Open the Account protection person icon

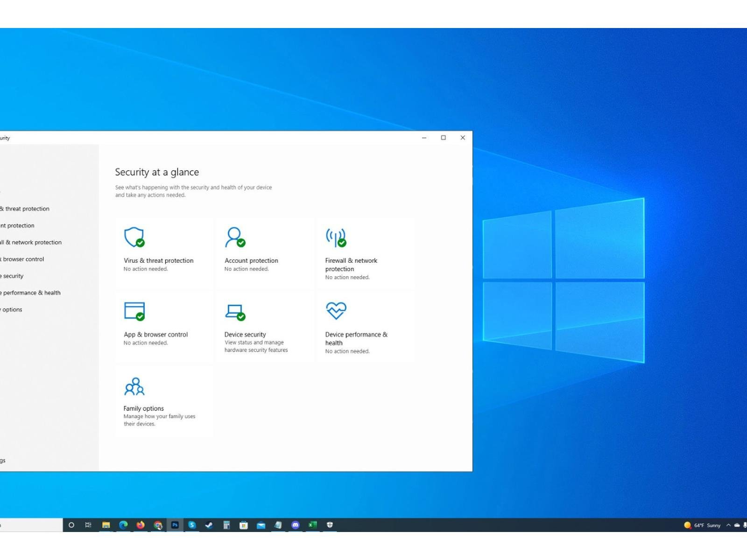click(235, 237)
